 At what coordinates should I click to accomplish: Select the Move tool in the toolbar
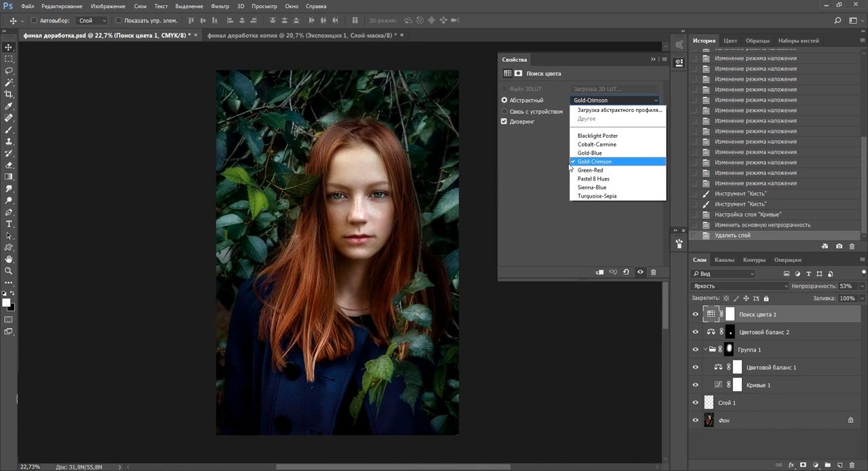pos(9,48)
